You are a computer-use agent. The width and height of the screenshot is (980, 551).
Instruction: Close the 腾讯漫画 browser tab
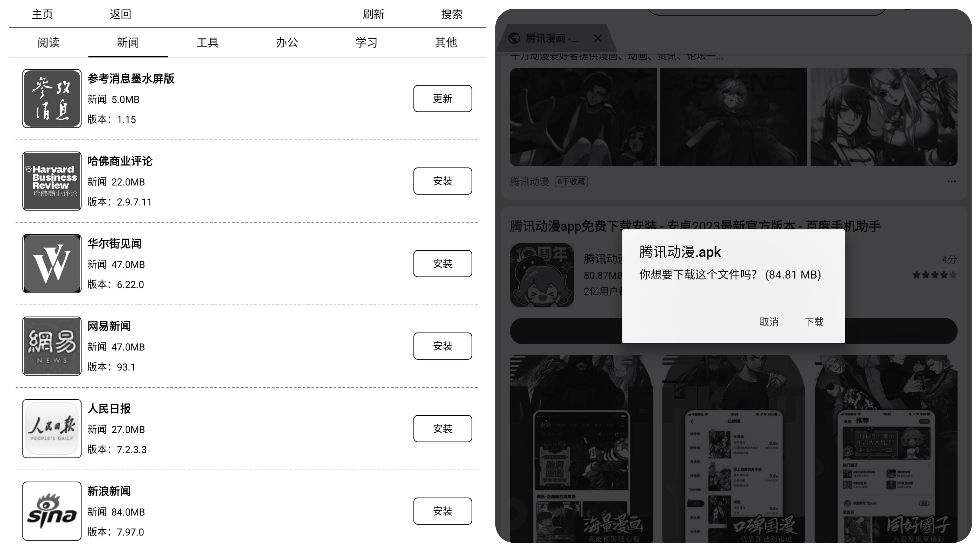pyautogui.click(x=598, y=39)
